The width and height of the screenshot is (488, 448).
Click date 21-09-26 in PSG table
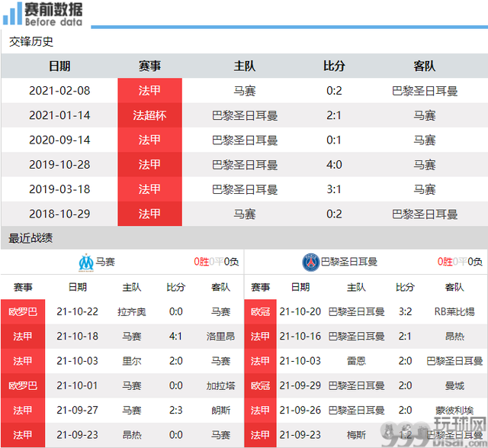coord(300,411)
